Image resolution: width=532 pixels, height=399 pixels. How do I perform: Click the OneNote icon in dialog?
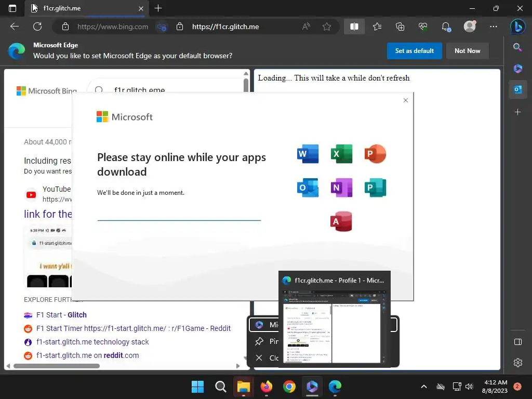point(341,187)
